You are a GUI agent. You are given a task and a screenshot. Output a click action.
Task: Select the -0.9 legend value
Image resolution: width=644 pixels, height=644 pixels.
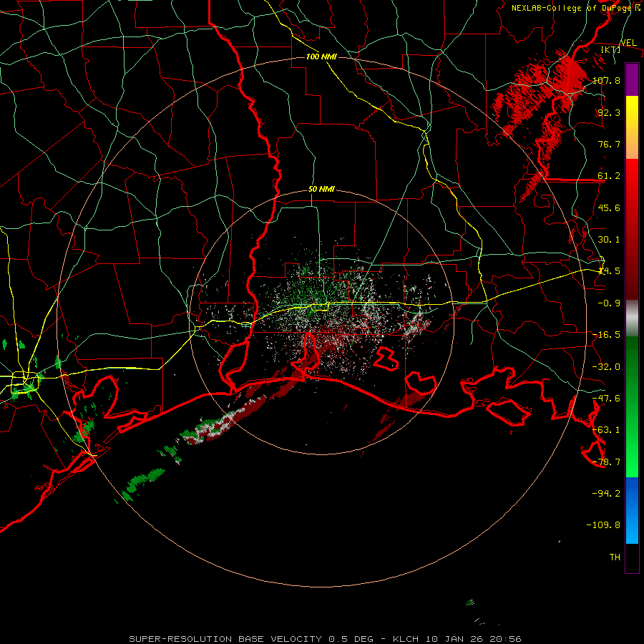pyautogui.click(x=609, y=303)
